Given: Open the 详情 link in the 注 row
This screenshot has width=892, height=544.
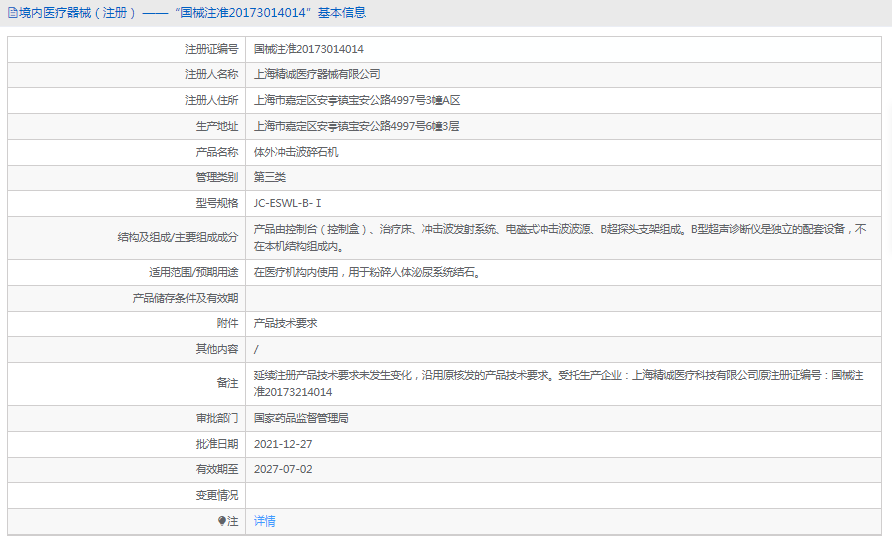Looking at the screenshot, I should pyautogui.click(x=265, y=521).
